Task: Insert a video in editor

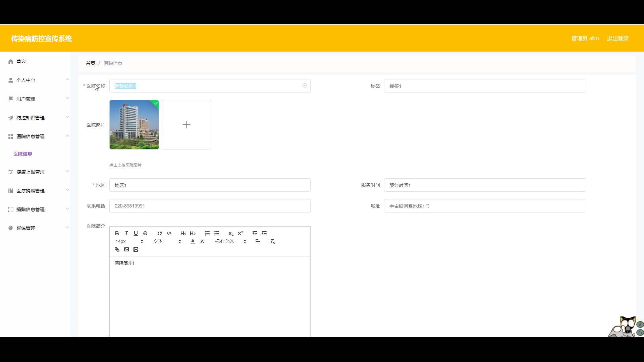Action: pos(136,249)
